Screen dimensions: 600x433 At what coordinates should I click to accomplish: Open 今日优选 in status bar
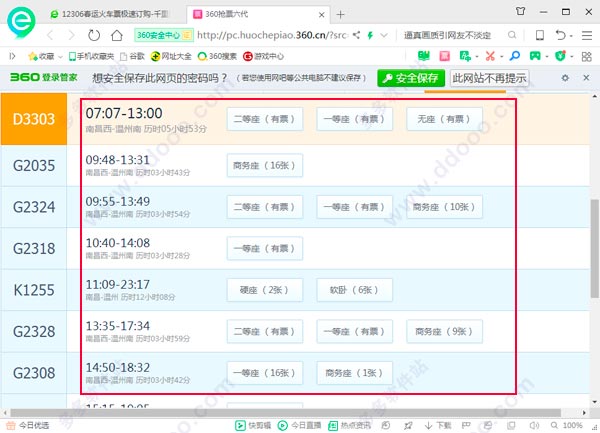pyautogui.click(x=28, y=425)
